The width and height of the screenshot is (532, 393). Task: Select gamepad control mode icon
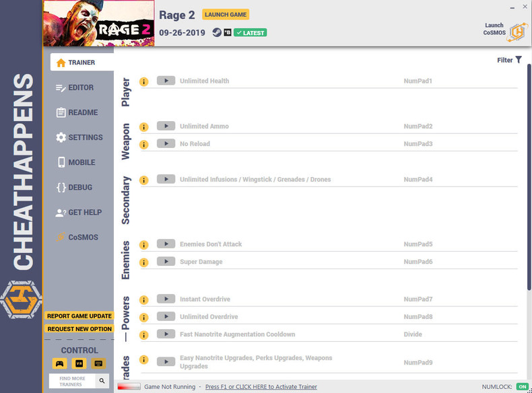(x=60, y=363)
